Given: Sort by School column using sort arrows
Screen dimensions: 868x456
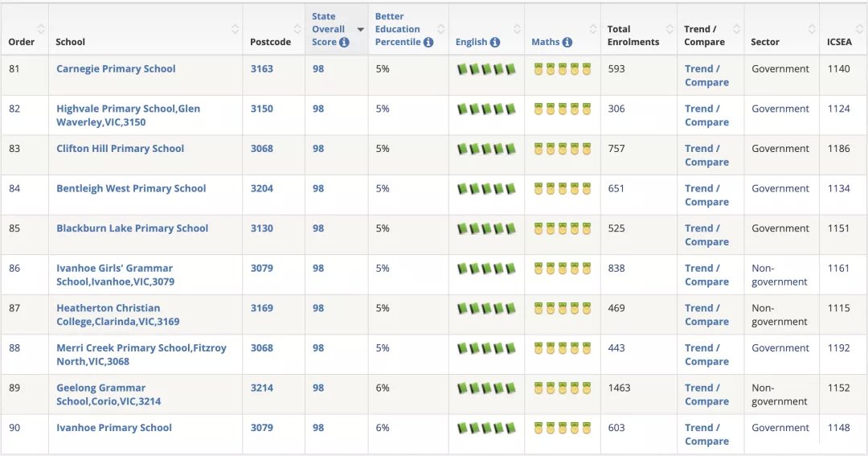Looking at the screenshot, I should click(235, 29).
